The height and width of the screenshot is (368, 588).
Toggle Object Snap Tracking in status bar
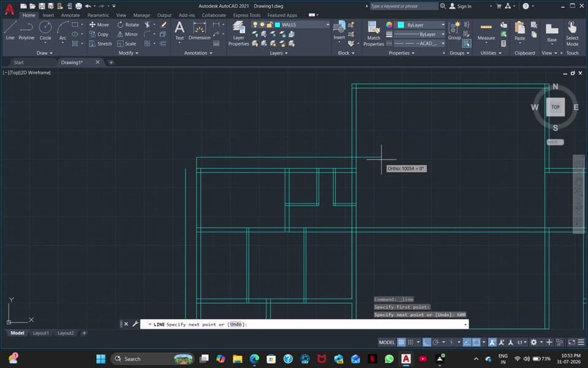click(x=467, y=342)
